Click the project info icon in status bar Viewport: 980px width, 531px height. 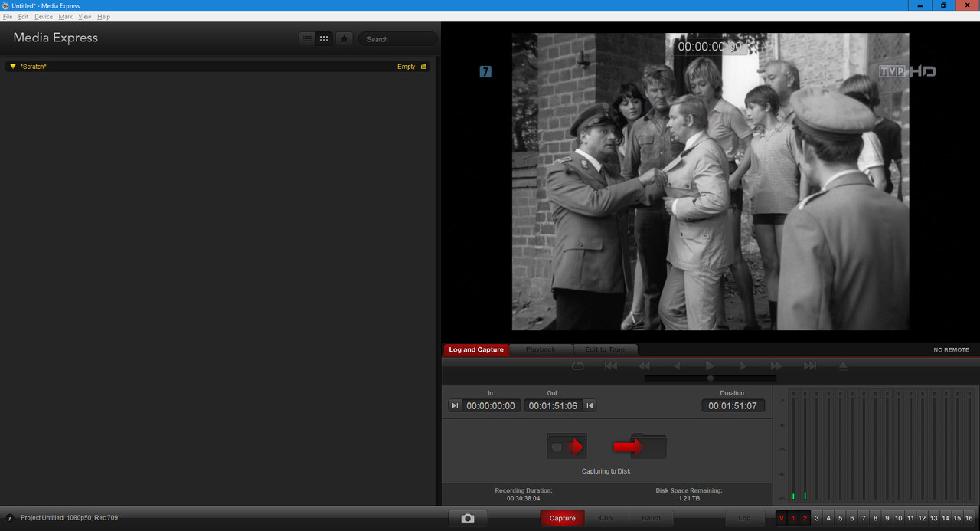tap(10, 518)
